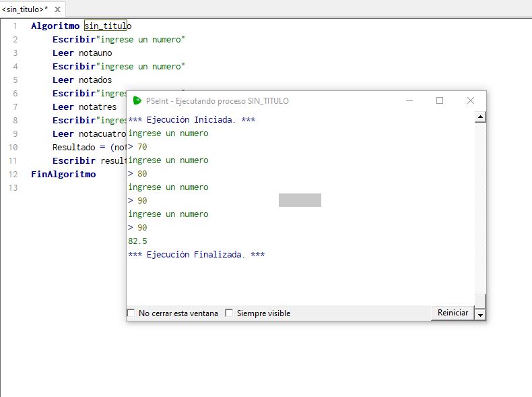Minimize the PSeInt execution window
The height and width of the screenshot is (397, 532).
[409, 100]
